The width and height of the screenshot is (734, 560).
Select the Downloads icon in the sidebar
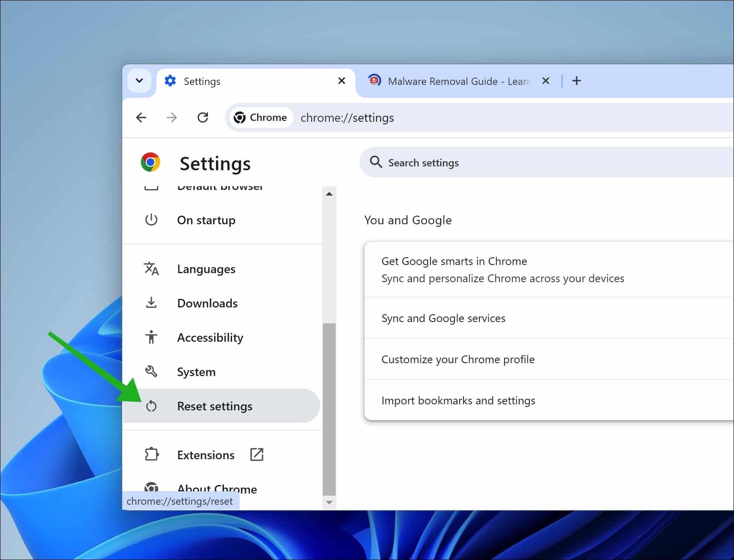pos(152,303)
